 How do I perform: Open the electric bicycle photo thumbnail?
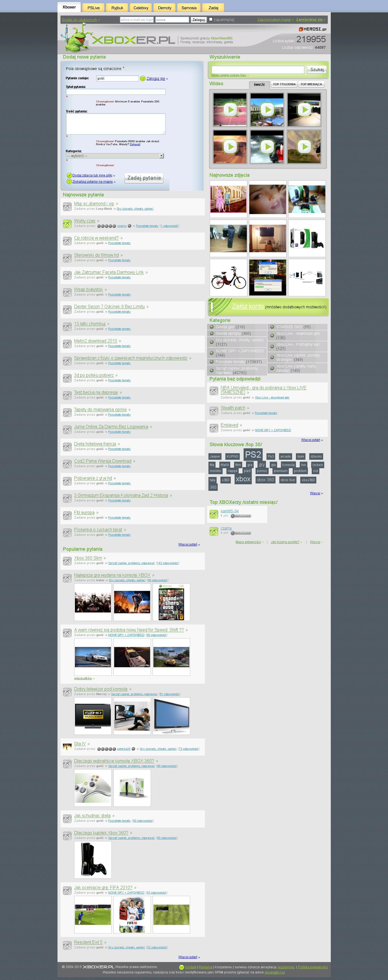228,277
